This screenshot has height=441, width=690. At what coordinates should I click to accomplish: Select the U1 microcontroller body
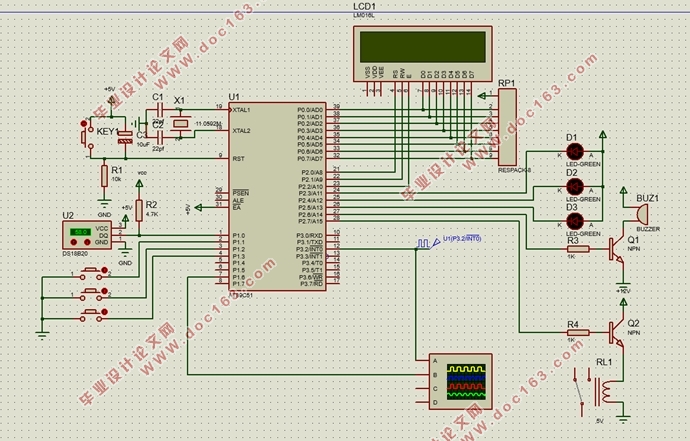point(277,197)
